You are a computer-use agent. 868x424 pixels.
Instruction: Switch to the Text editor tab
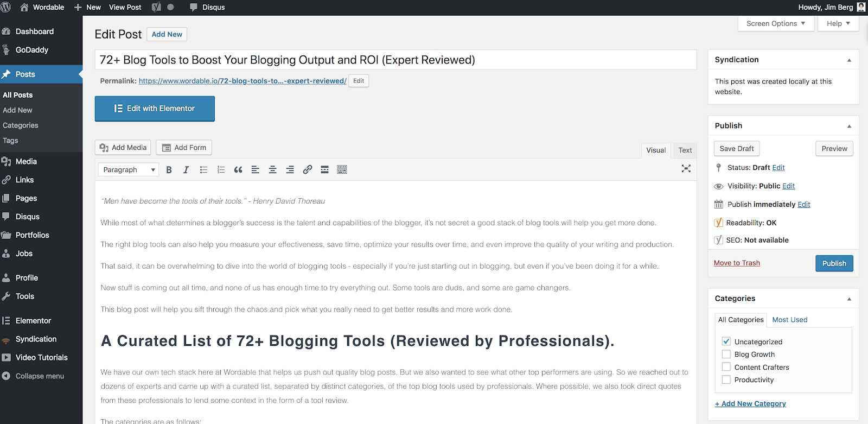(x=685, y=150)
